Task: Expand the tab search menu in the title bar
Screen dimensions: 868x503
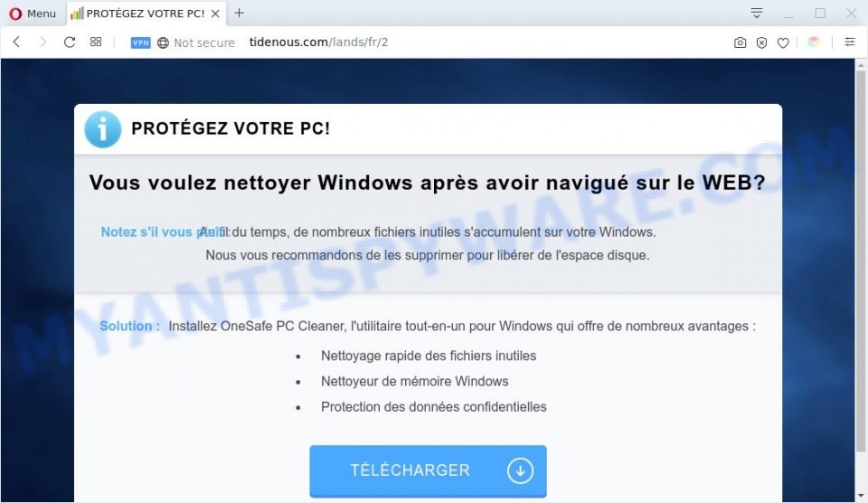Action: tap(757, 13)
